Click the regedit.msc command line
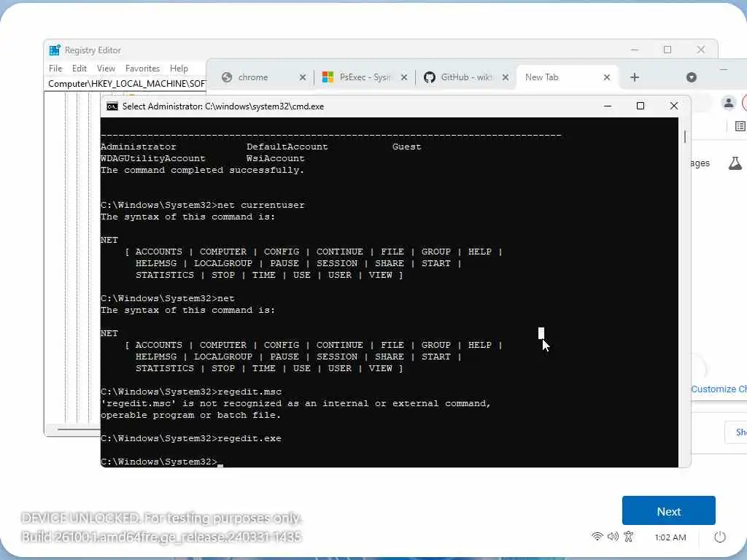The image size is (747, 560). [191, 392]
